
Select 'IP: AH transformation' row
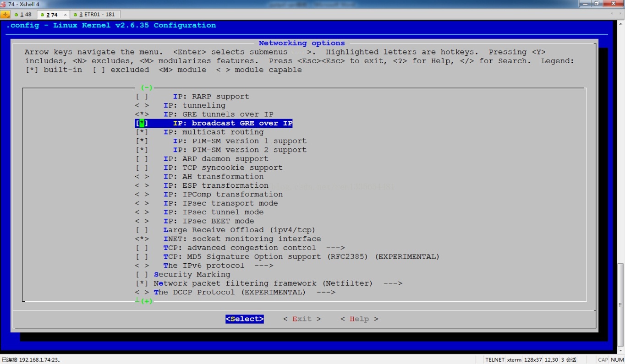pos(199,177)
